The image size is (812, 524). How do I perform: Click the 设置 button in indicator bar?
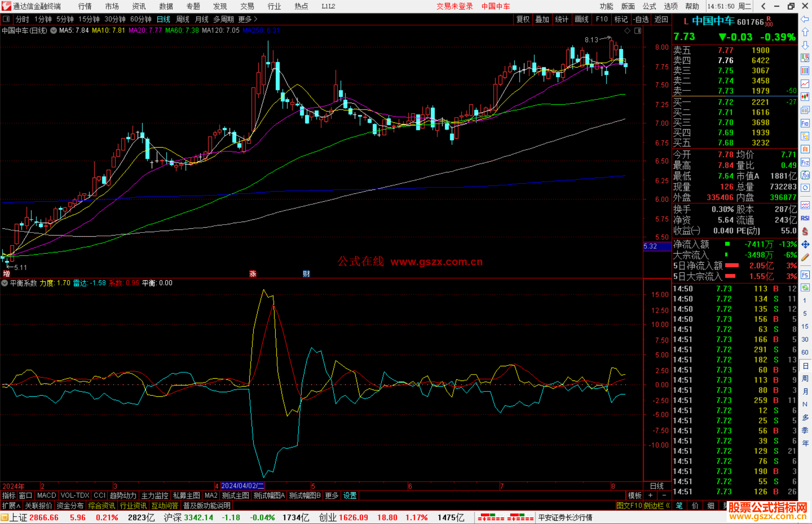point(350,495)
